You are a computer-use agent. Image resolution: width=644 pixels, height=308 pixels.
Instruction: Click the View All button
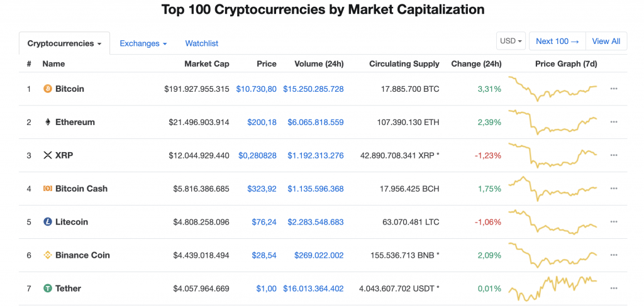(606, 41)
